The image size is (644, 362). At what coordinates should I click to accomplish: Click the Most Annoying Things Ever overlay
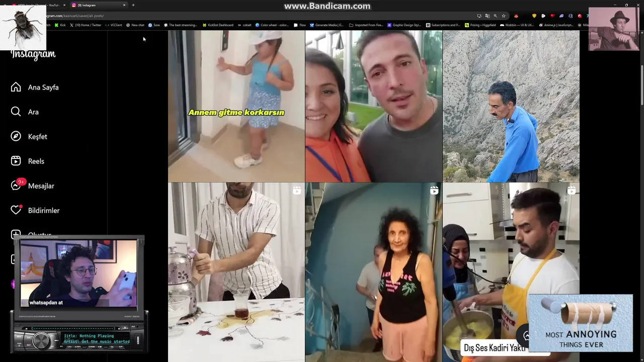[x=581, y=323]
